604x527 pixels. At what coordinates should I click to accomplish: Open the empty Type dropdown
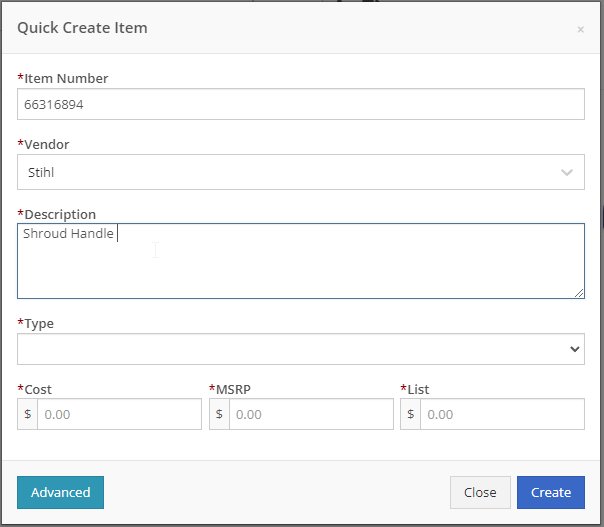click(x=300, y=349)
